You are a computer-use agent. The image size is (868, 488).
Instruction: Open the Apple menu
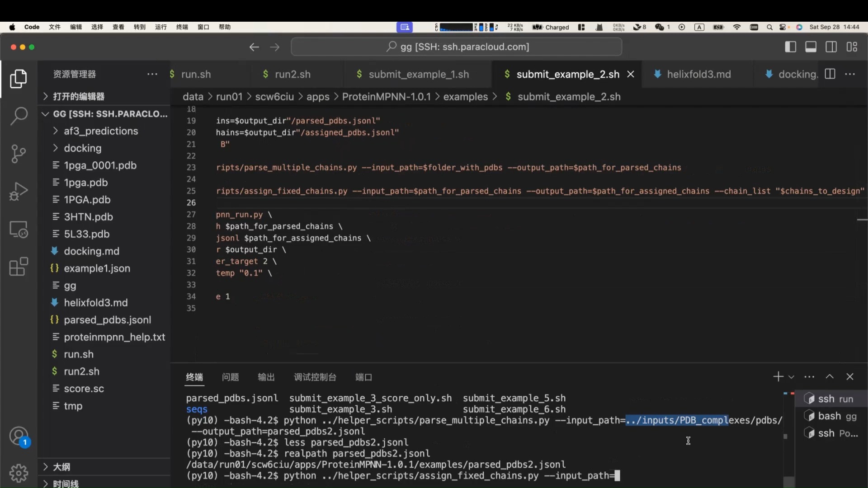click(x=12, y=27)
